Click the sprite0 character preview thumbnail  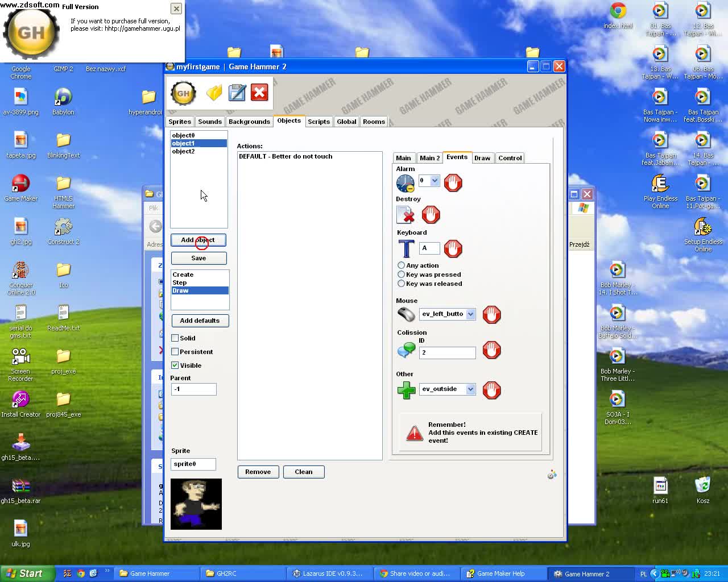pyautogui.click(x=196, y=504)
